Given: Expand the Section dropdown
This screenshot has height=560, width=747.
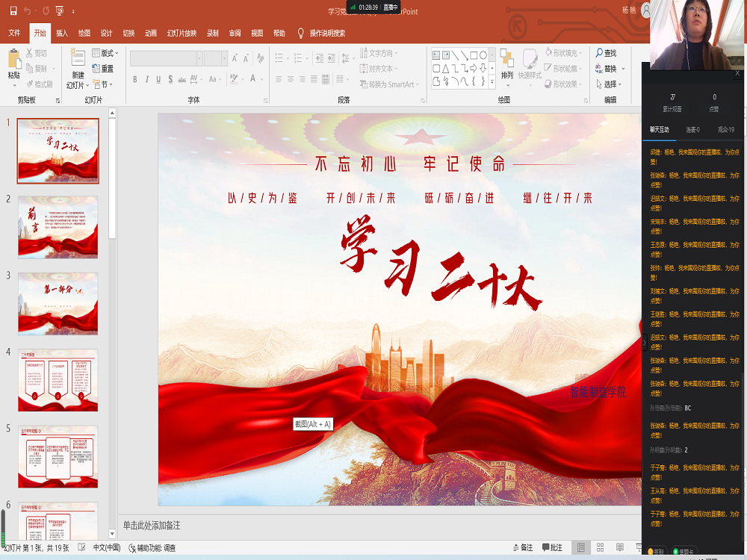Looking at the screenshot, I should click(104, 84).
